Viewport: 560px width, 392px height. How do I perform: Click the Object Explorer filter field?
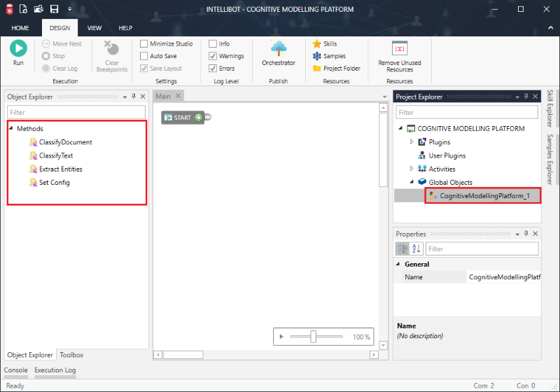(76, 112)
